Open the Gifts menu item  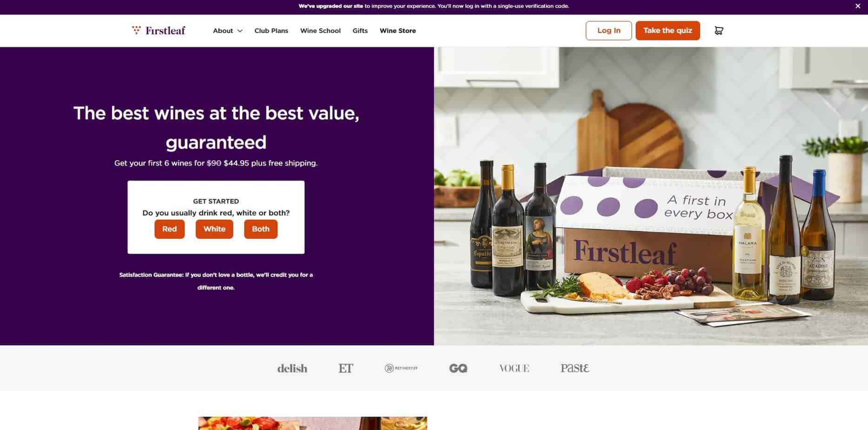(x=360, y=31)
